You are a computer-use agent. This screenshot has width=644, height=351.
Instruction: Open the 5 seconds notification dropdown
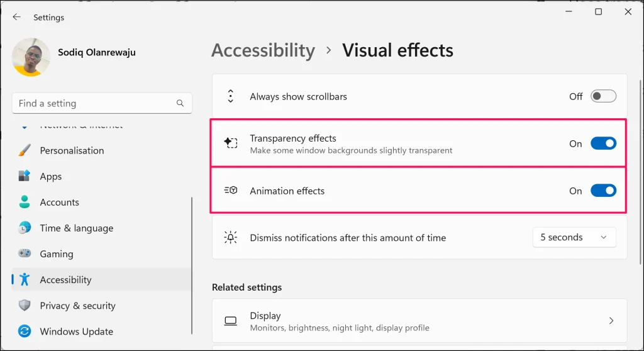pos(574,237)
